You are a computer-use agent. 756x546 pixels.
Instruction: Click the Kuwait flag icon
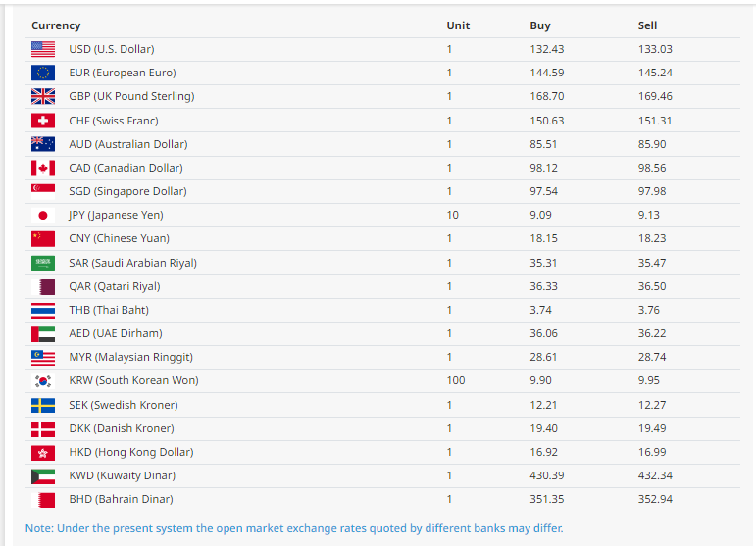pyautogui.click(x=43, y=476)
